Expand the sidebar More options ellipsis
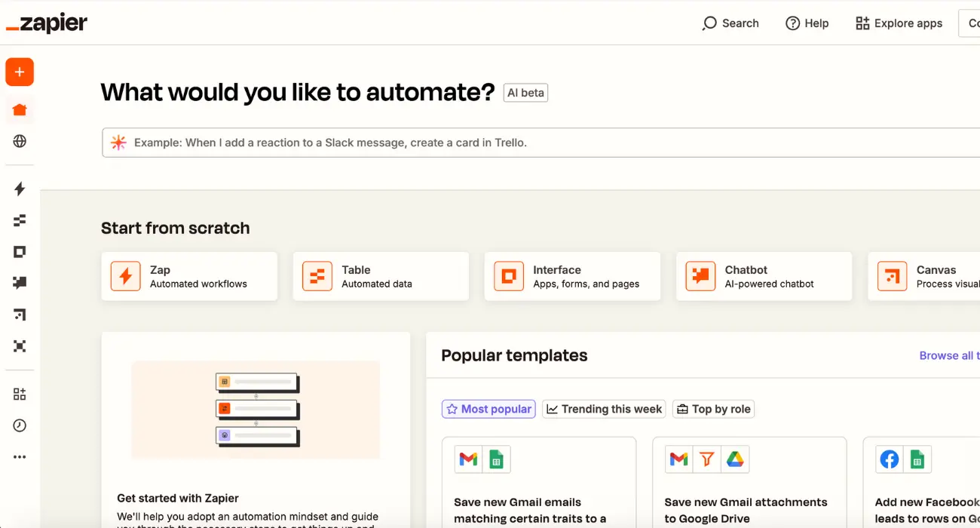 coord(20,456)
